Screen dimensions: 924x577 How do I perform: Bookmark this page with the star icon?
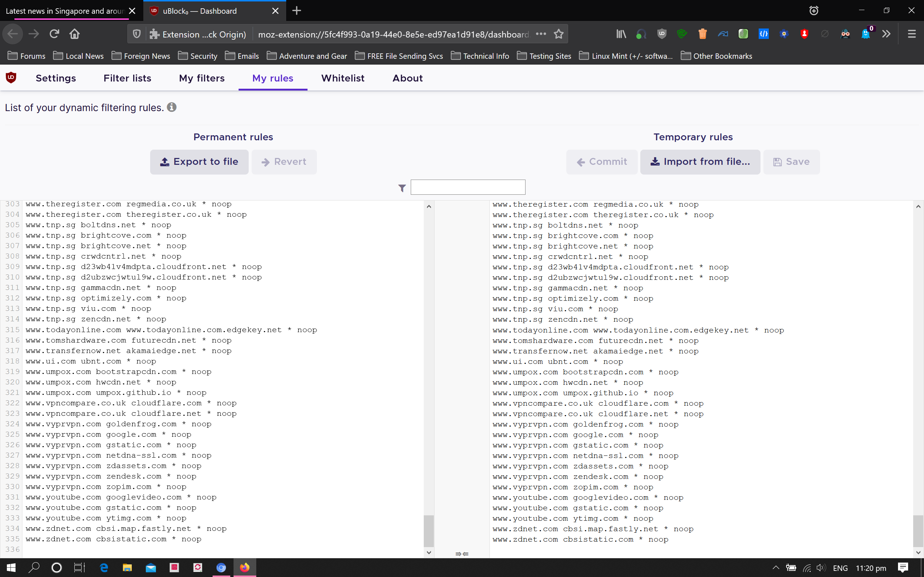tap(559, 34)
